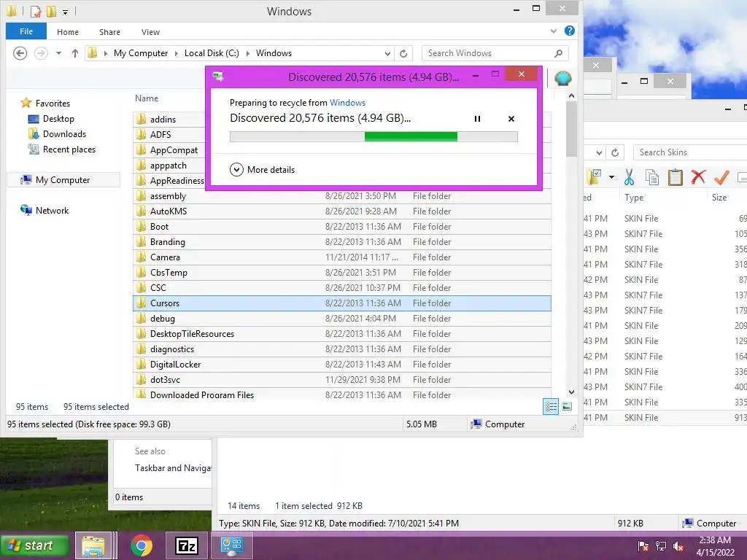Select the DesktopTileResources folder
This screenshot has height=560, width=747.
342,334
